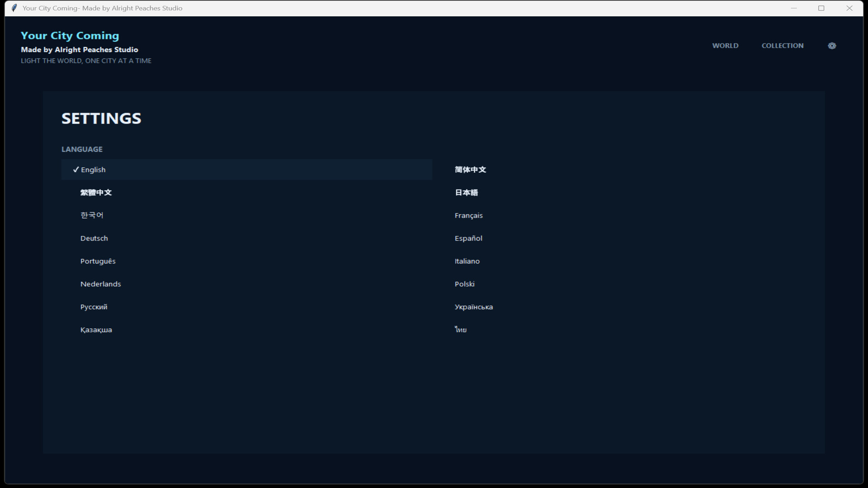This screenshot has height=488, width=868.
Task: Minimize the game window
Action: coord(793,8)
